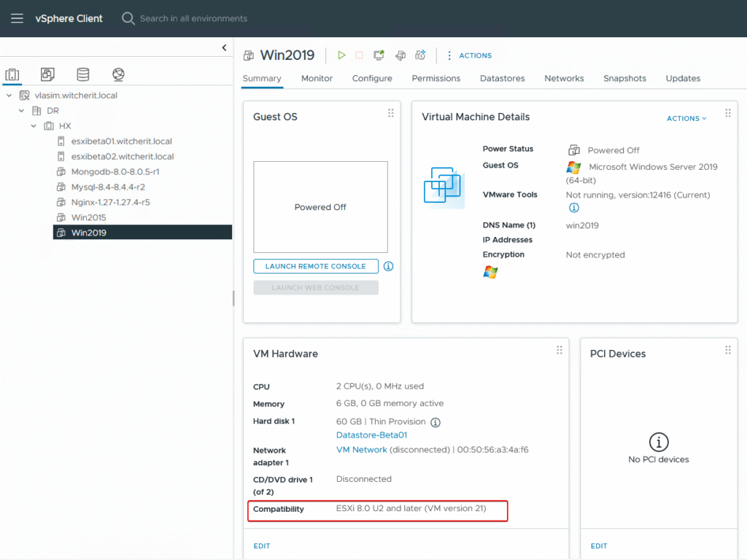The image size is (747, 560).
Task: Click LAUNCH REMOTE CONSOLE button
Action: tap(316, 266)
